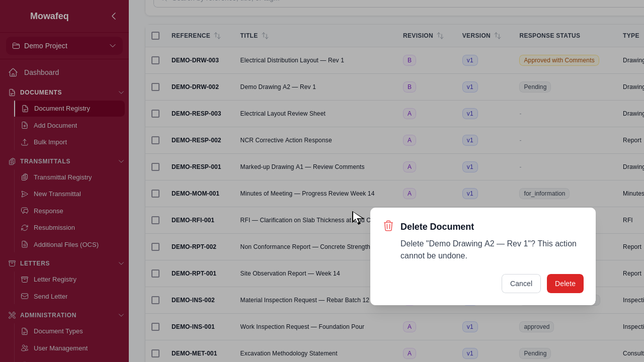
Task: Click the User Management person icon
Action: click(24, 348)
